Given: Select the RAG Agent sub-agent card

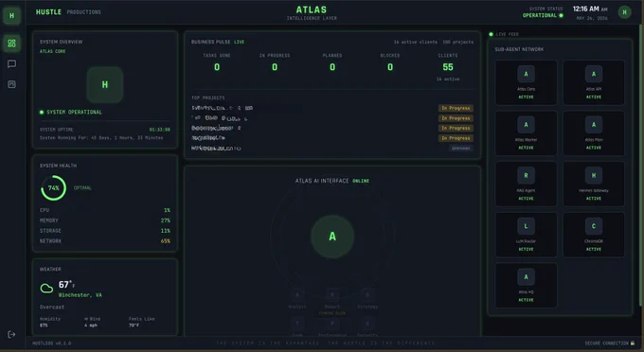Looking at the screenshot, I should pos(527,184).
